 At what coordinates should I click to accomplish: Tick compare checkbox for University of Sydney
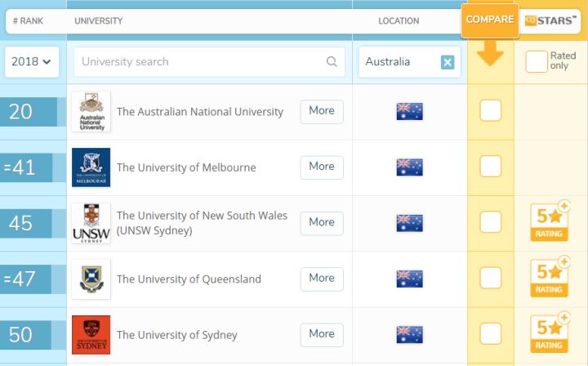point(491,333)
